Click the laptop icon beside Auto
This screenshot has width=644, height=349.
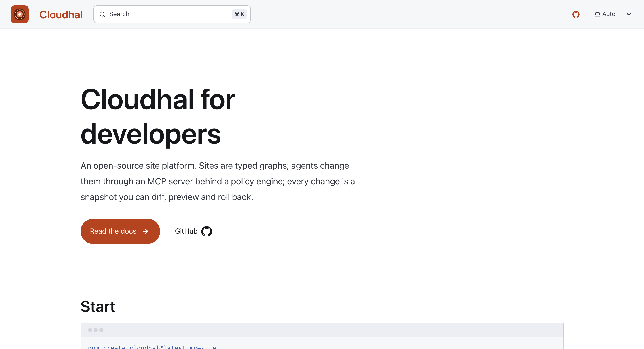tap(597, 14)
